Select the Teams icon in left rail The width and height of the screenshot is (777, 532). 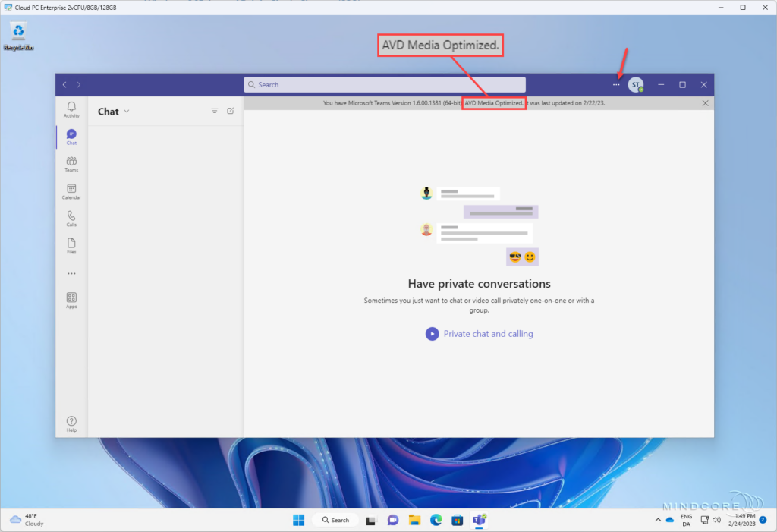pyautogui.click(x=71, y=164)
